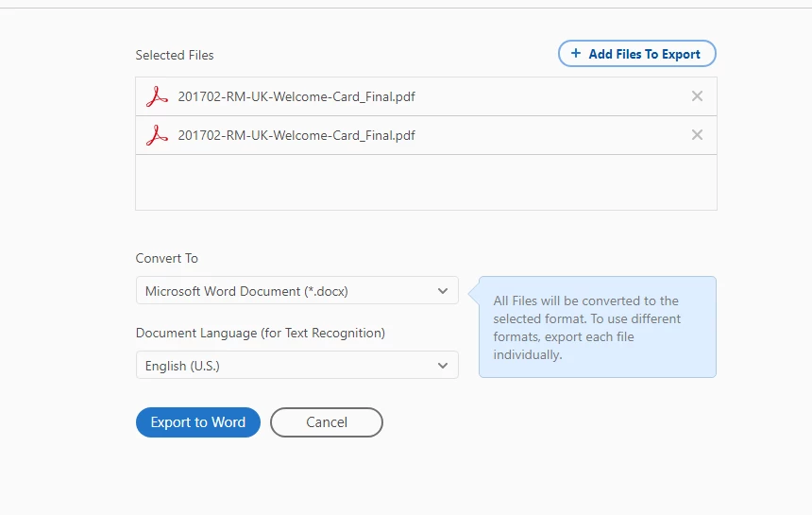Remove the first Welcome-Card PDF from list
812x515 pixels.
coord(697,95)
